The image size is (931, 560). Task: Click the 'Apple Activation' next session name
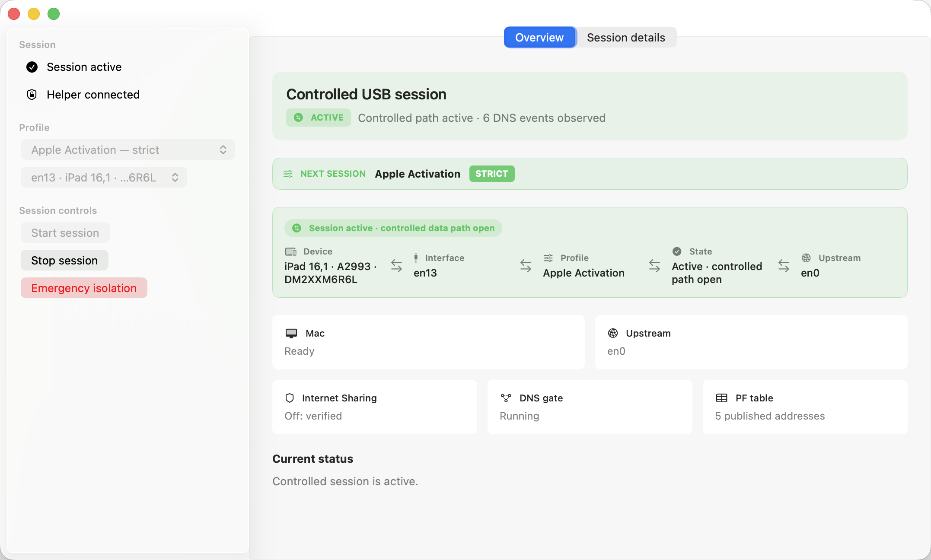pyautogui.click(x=418, y=174)
